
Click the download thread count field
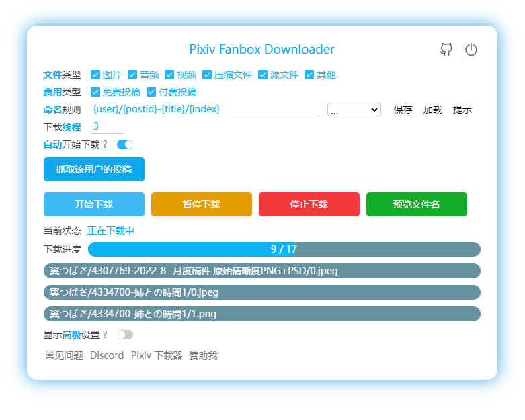(x=108, y=126)
